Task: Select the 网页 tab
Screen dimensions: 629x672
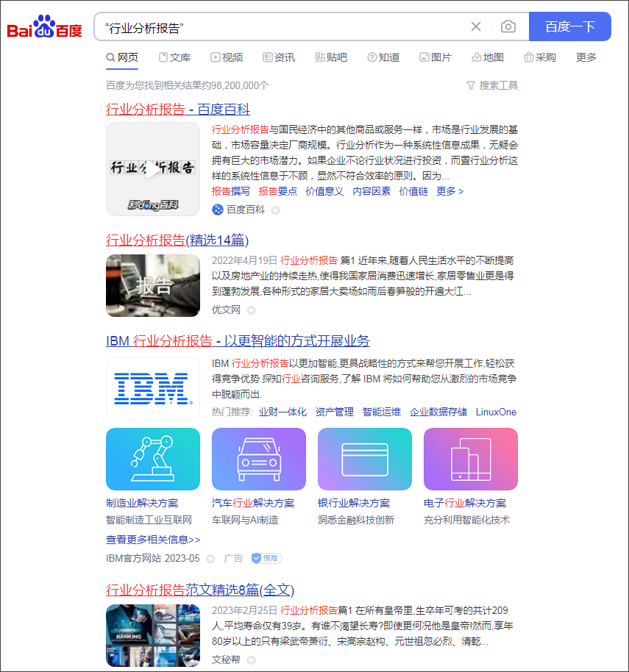Action: [x=122, y=57]
